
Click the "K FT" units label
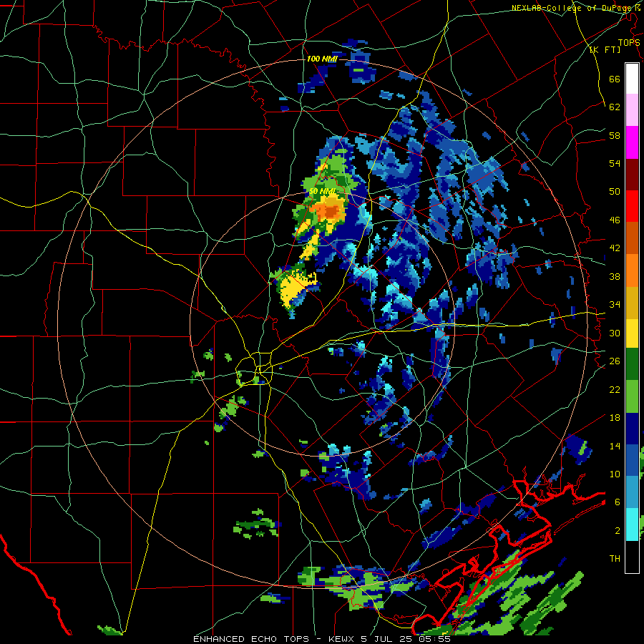[605, 50]
